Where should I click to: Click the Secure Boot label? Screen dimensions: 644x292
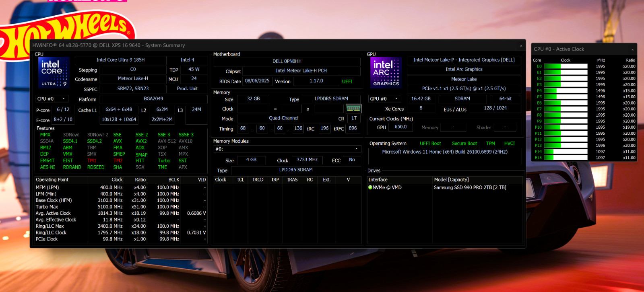tap(464, 144)
